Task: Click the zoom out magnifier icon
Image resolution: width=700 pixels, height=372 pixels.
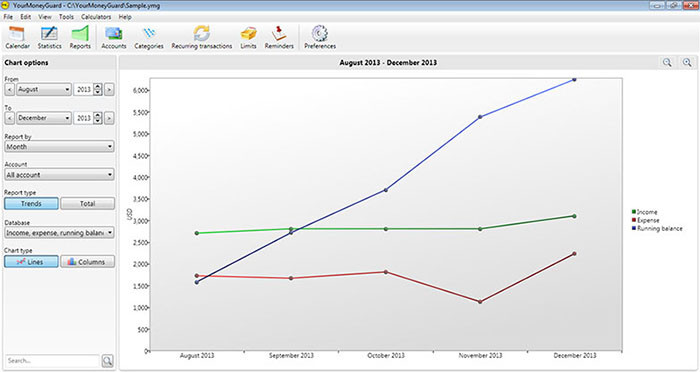Action: click(x=667, y=63)
